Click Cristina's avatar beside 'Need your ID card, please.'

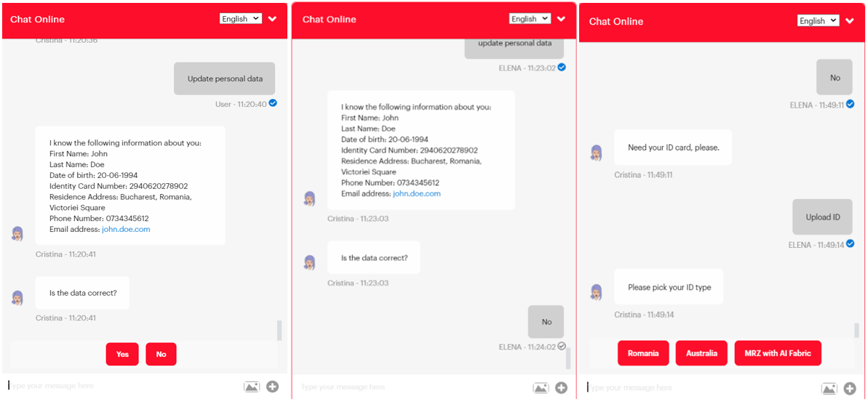click(x=597, y=153)
